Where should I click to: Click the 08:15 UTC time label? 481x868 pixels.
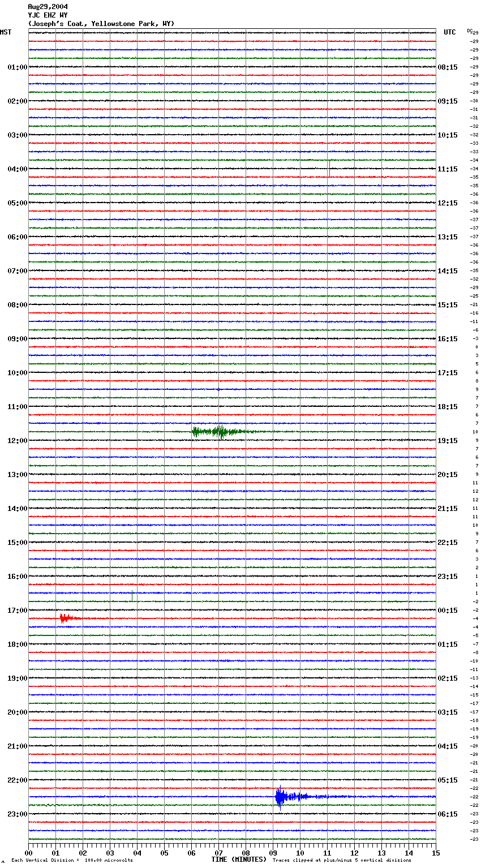click(448, 67)
